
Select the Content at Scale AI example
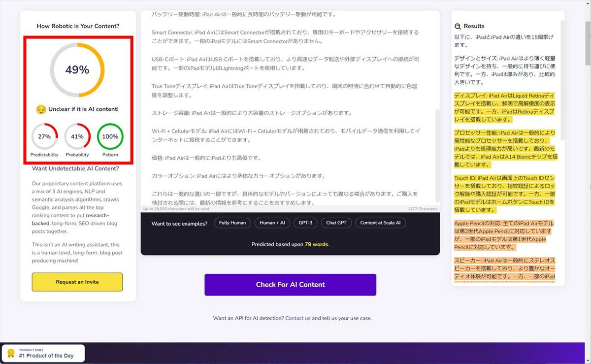(x=380, y=223)
